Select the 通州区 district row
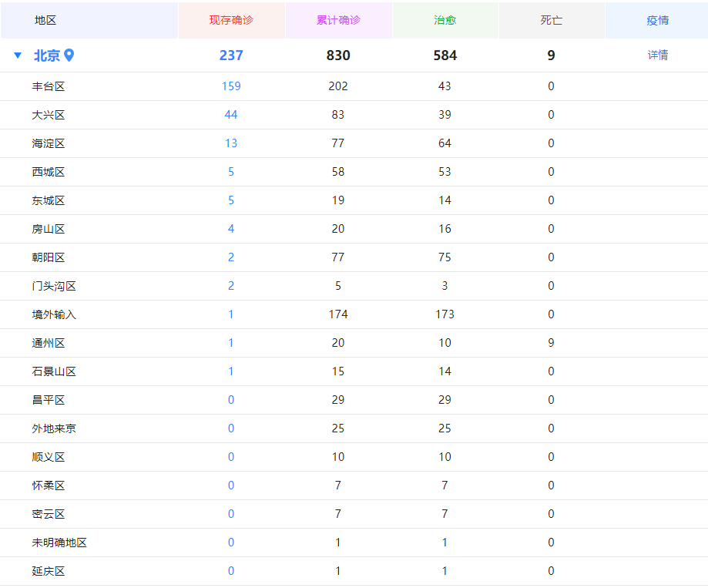Viewport: 708px width, 588px height. (49, 343)
